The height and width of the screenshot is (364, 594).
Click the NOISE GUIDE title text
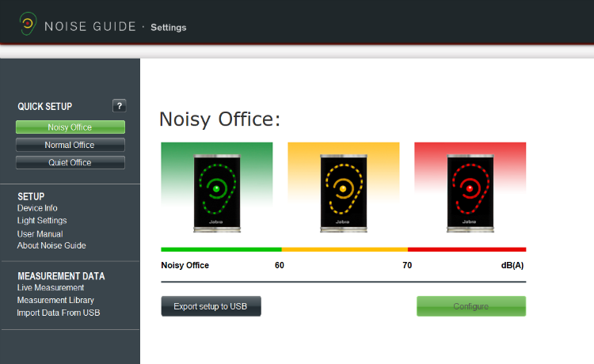click(90, 26)
